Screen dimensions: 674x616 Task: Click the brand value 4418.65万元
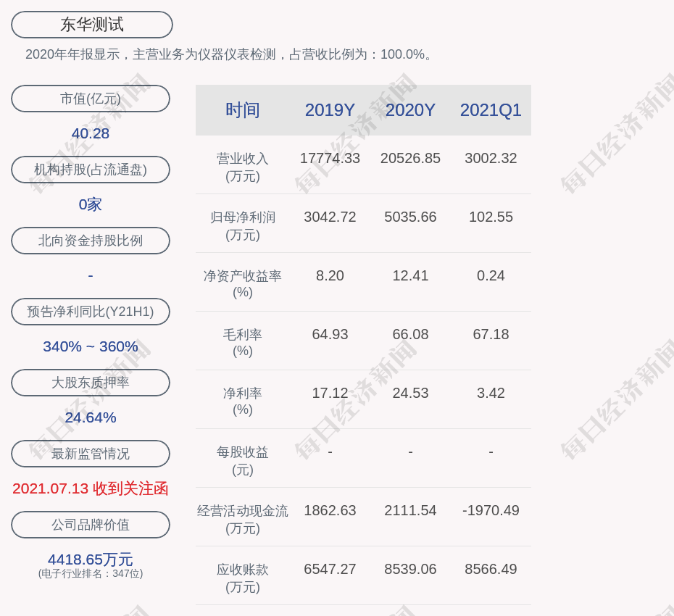[x=91, y=559]
